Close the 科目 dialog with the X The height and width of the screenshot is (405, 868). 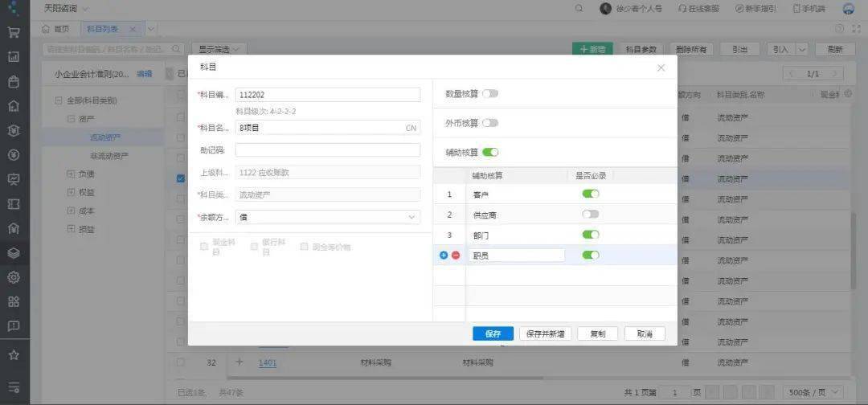click(661, 67)
